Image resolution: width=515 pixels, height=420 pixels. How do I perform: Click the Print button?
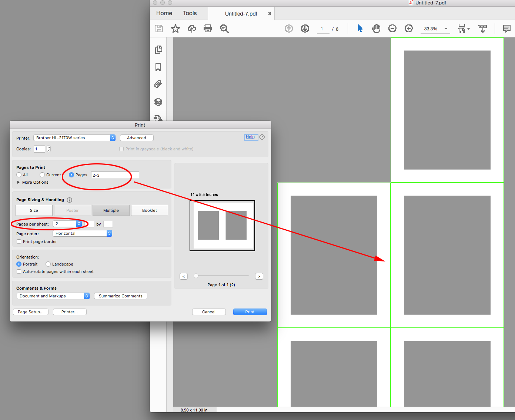(250, 311)
